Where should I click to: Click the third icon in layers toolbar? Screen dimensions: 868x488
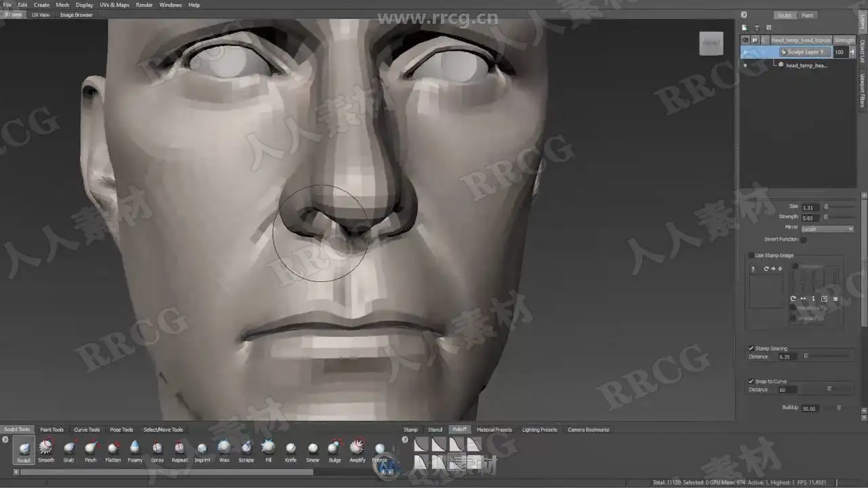click(x=768, y=28)
